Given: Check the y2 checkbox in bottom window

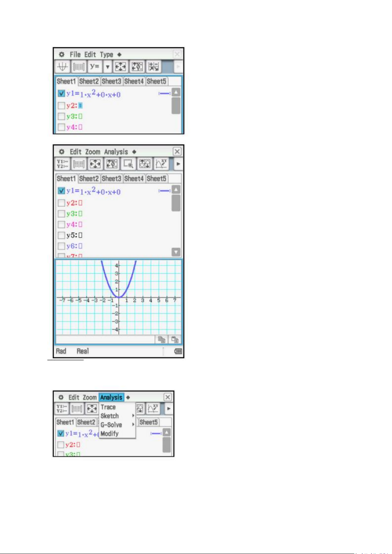Looking at the screenshot, I should pos(61,445).
